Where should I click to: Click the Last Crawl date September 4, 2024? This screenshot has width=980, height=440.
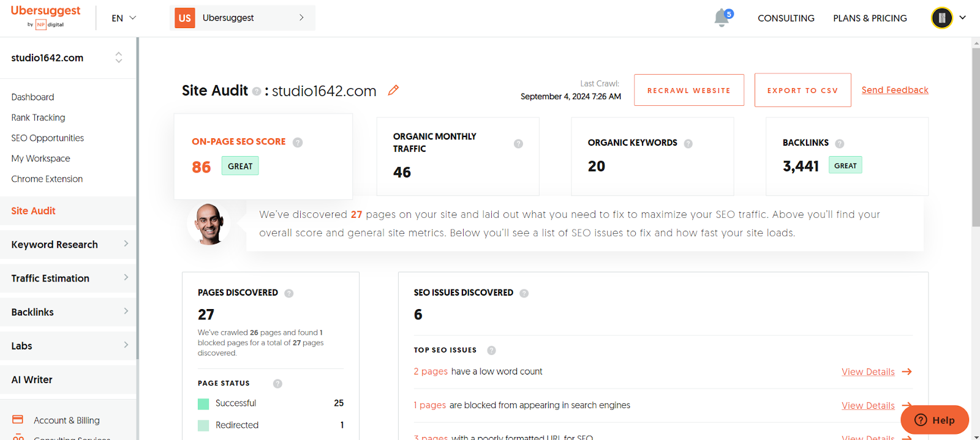pos(571,97)
